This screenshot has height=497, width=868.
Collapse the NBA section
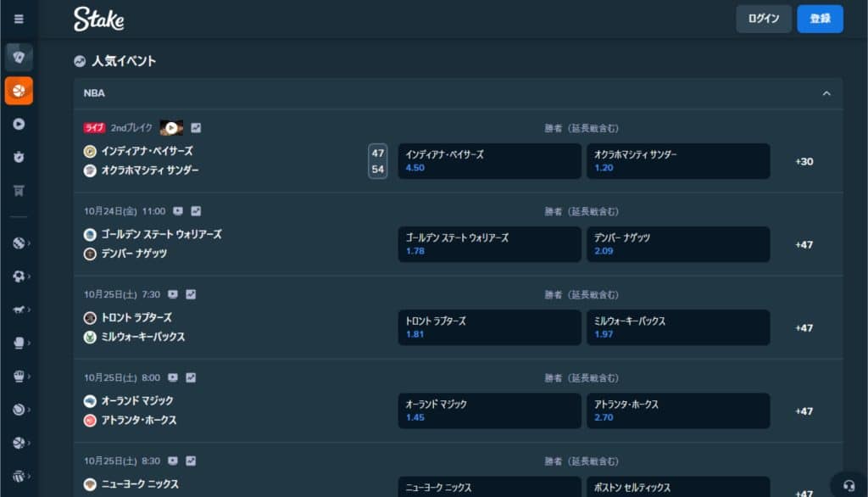[826, 93]
